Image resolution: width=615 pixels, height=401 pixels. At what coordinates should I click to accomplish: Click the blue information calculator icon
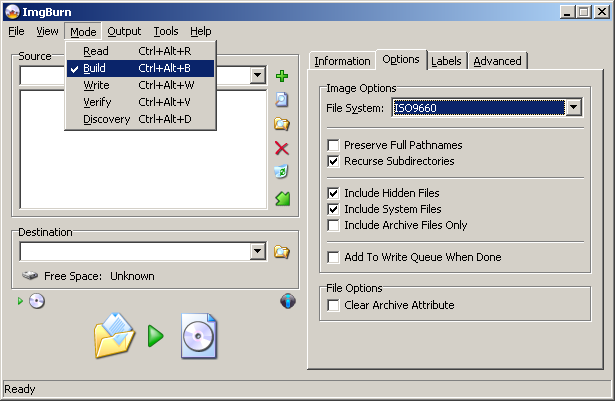point(288,301)
